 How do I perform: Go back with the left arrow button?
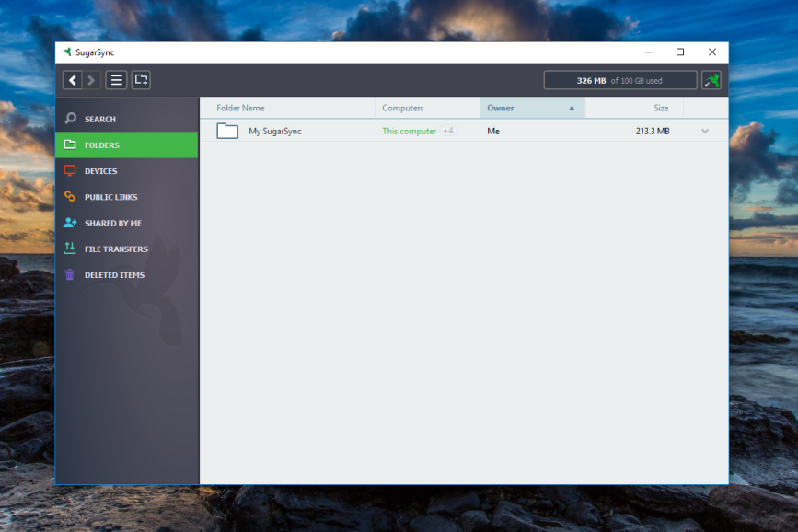tap(73, 80)
